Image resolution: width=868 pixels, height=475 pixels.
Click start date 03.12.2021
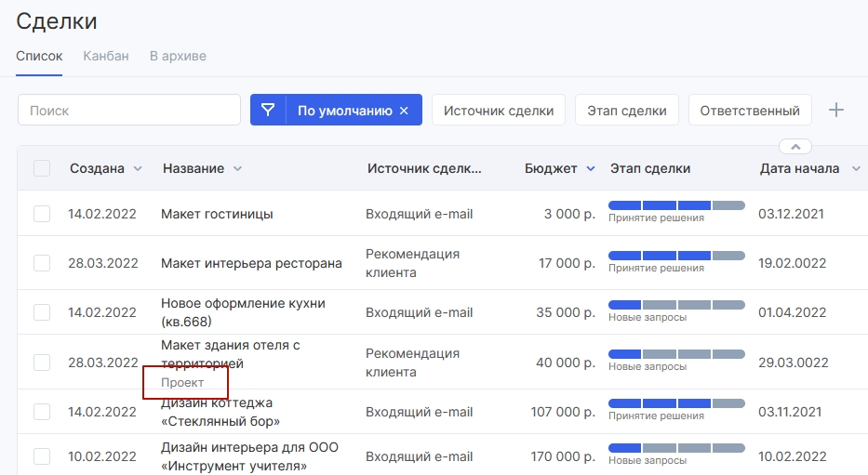tap(791, 214)
